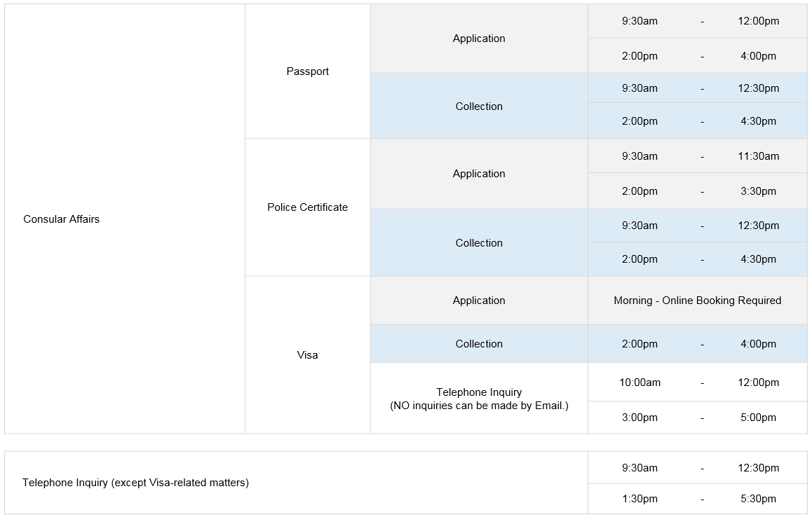Click the Police Certificate cell
812x517 pixels.
point(307,207)
